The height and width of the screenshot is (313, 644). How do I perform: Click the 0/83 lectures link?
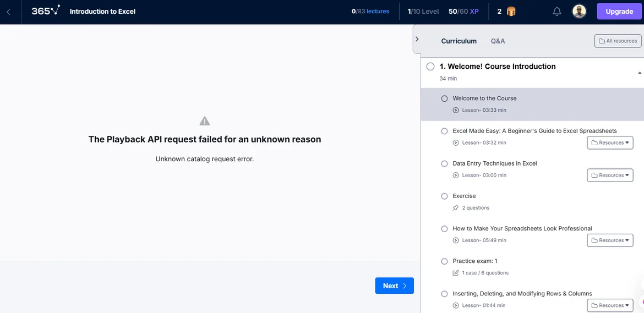370,12
